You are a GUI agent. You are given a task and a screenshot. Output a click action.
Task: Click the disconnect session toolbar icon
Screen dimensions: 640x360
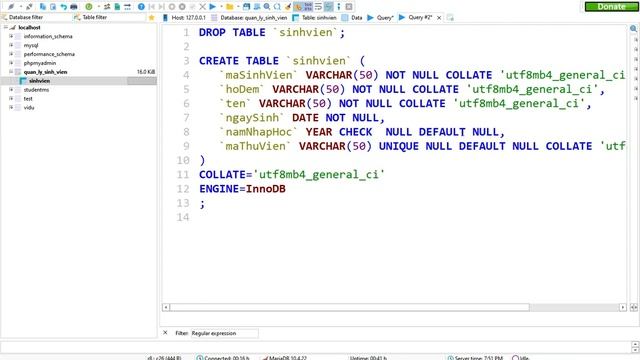(x=29, y=7)
